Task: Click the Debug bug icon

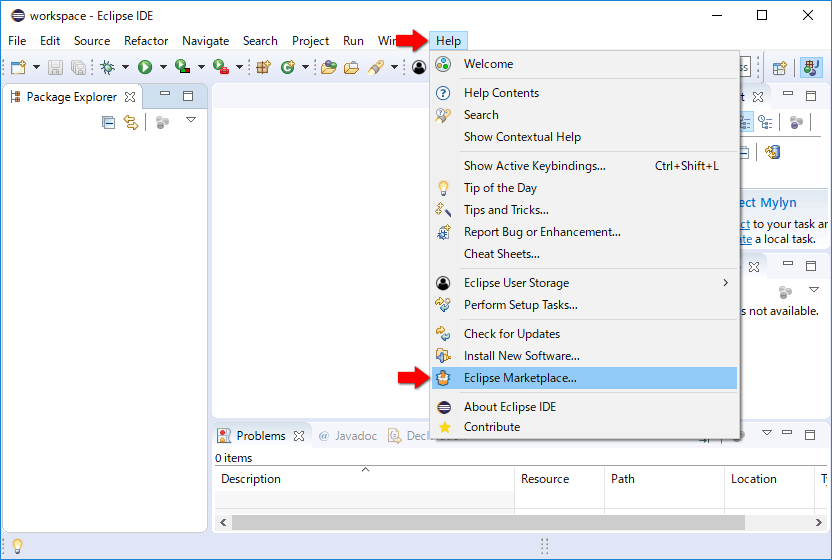Action: click(x=108, y=67)
